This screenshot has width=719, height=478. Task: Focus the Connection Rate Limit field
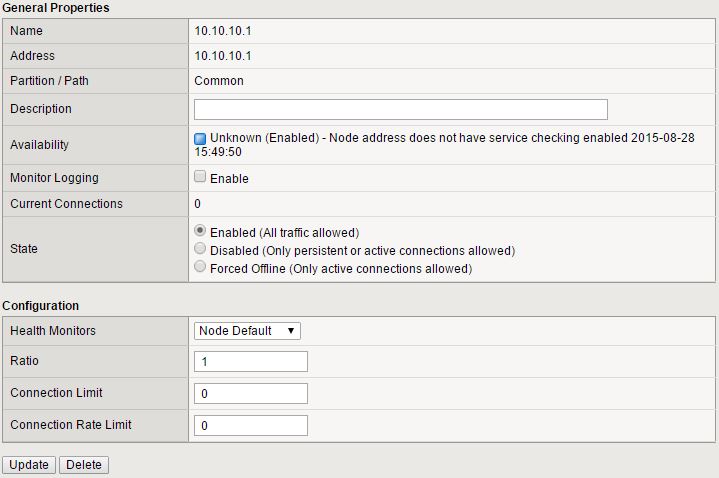pyautogui.click(x=251, y=426)
